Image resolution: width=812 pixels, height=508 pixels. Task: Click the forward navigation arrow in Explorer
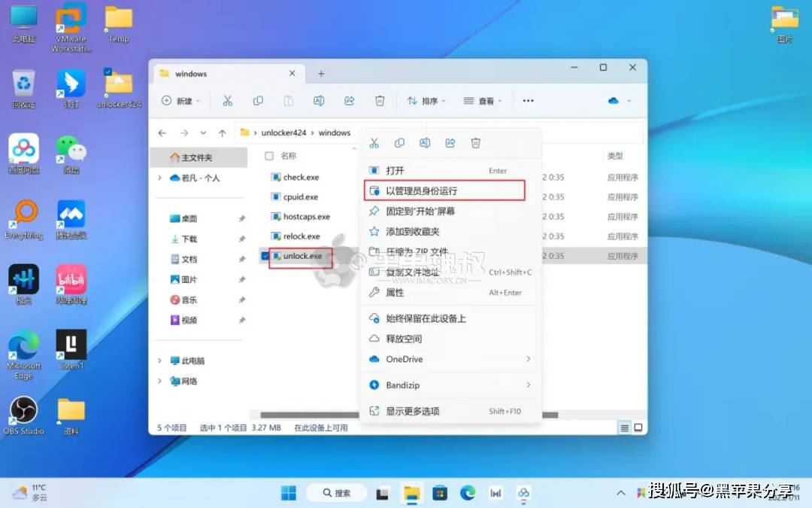[184, 133]
